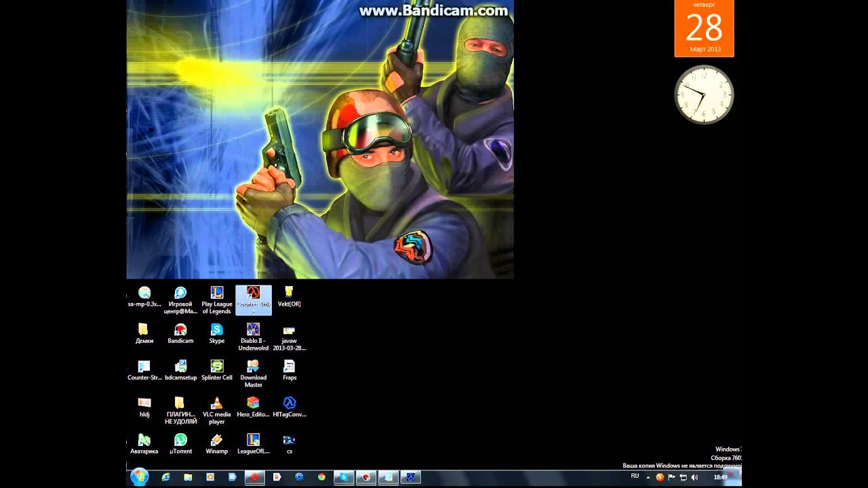Open the Windows Start menu
Viewport: 868px width, 488px height.
pyautogui.click(x=140, y=476)
